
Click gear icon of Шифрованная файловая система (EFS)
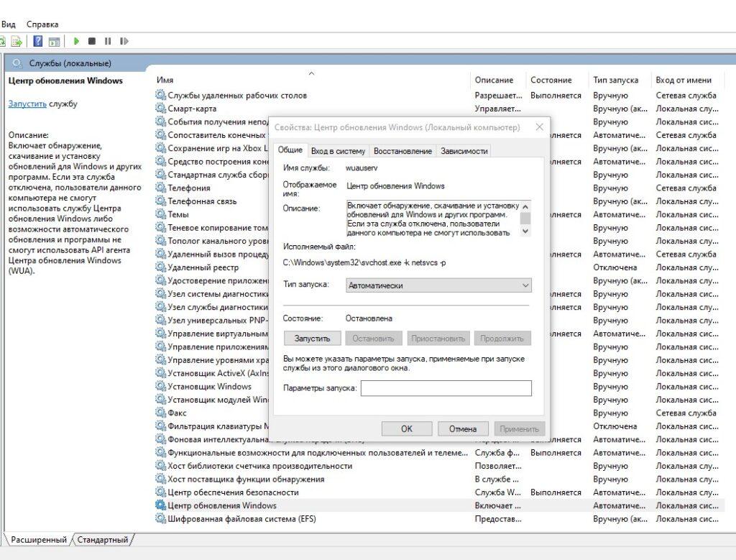tap(160, 518)
